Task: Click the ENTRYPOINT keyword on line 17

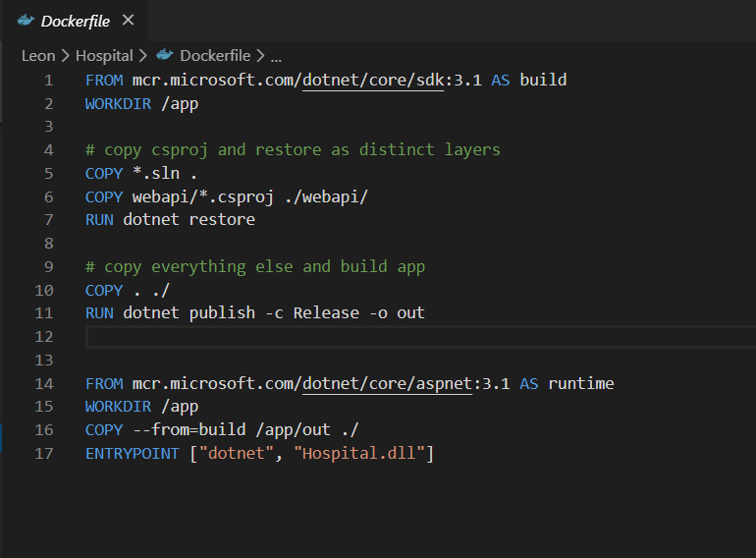Action: pyautogui.click(x=133, y=454)
